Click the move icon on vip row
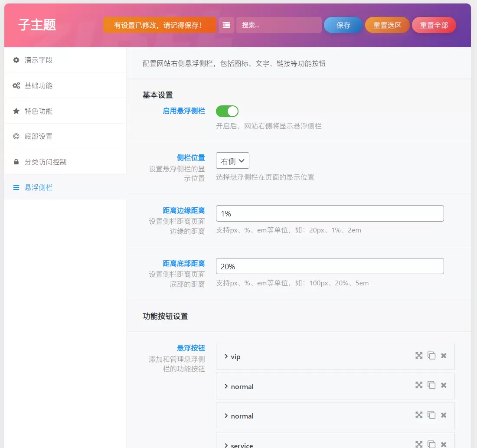The image size is (477, 448). 419,356
